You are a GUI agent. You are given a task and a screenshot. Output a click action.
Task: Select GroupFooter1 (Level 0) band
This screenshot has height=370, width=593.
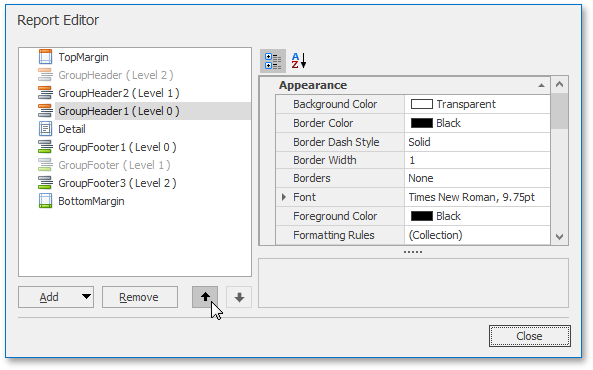point(117,147)
